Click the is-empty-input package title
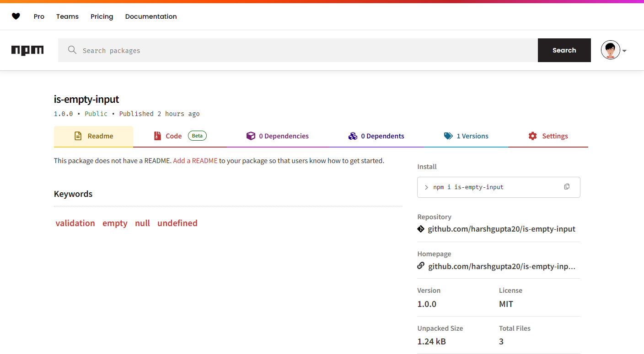Viewport: 644px width, 354px height. (x=86, y=99)
